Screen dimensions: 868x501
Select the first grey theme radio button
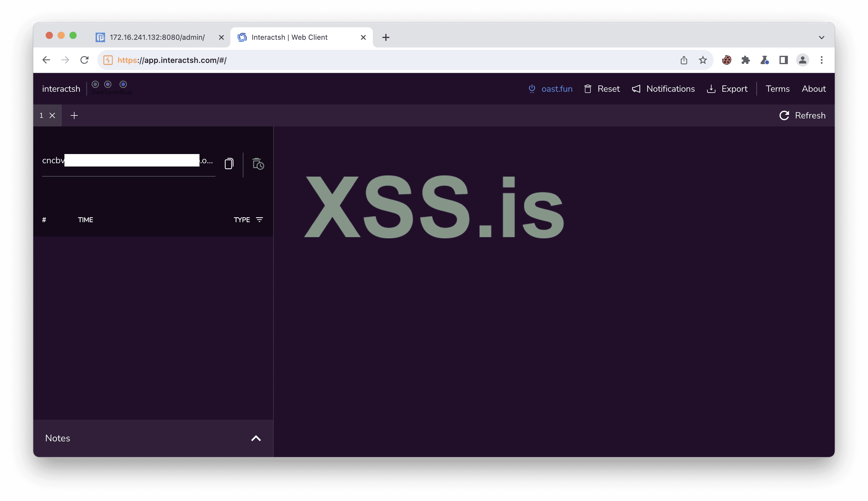[95, 84]
